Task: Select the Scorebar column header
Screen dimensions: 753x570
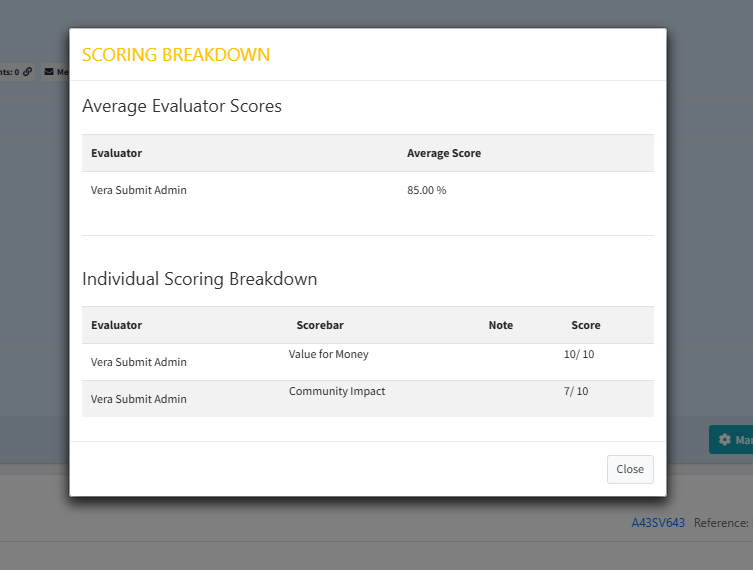Action: click(319, 325)
